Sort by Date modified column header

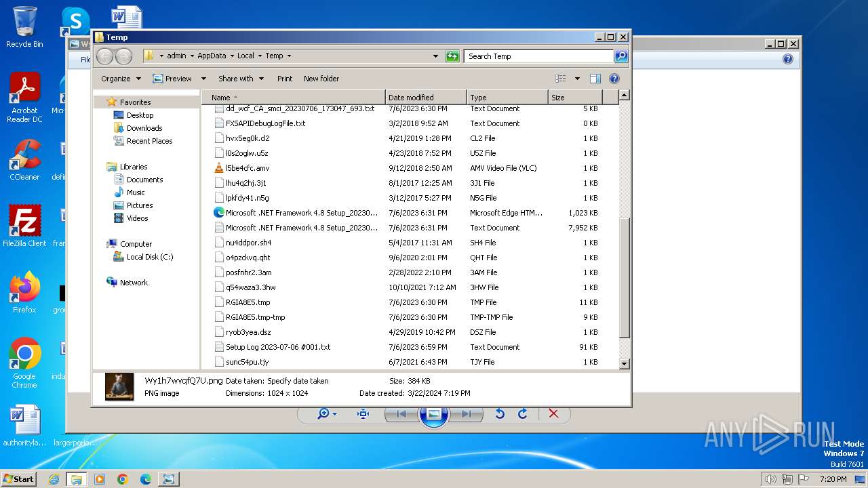[426, 98]
